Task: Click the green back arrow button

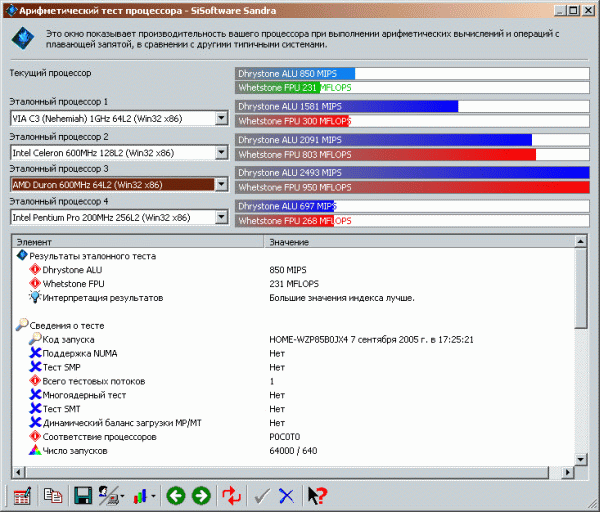Action: pyautogui.click(x=176, y=496)
